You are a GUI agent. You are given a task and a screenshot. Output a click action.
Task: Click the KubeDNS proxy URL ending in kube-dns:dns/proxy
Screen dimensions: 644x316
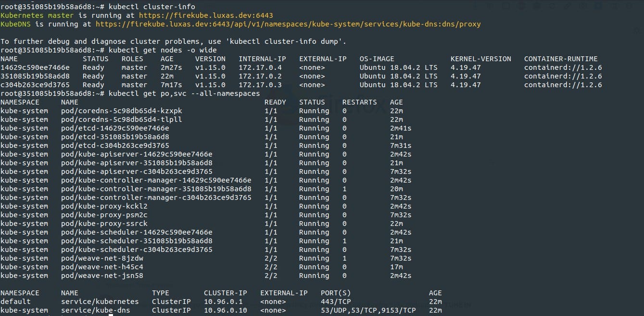tap(288, 24)
